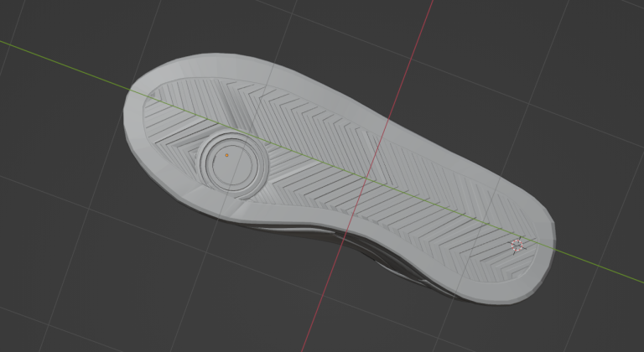Viewport: 644px width, 352px height.
Task: Click the orange object origin dot
Action: click(226, 155)
